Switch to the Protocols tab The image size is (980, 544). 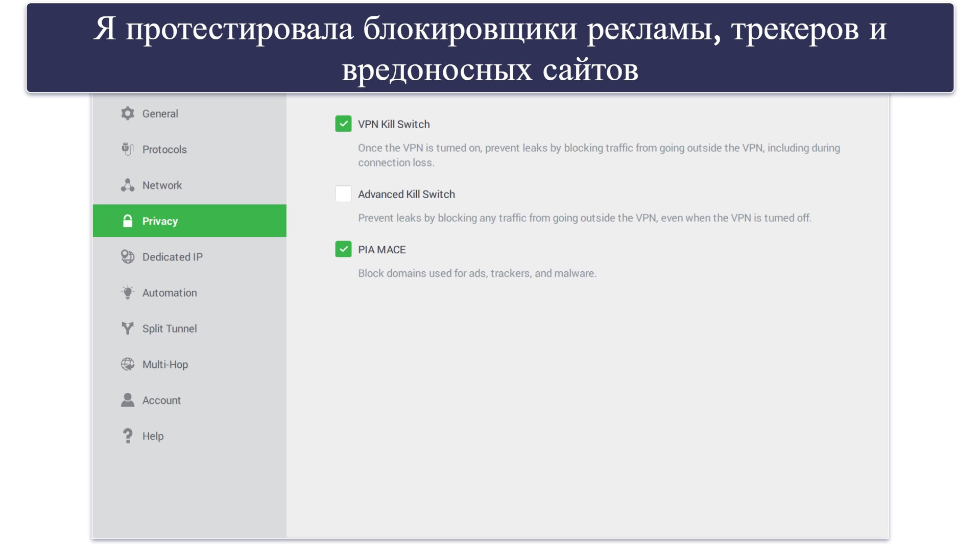click(189, 149)
